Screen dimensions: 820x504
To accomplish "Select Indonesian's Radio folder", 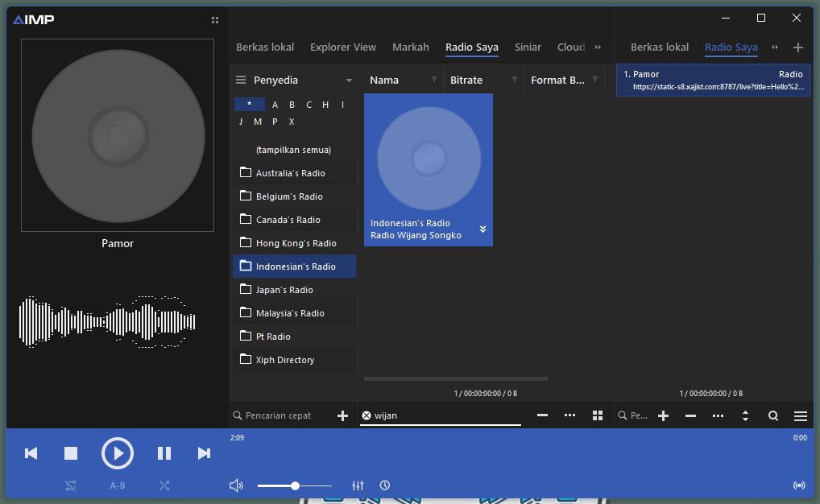I will tap(295, 266).
